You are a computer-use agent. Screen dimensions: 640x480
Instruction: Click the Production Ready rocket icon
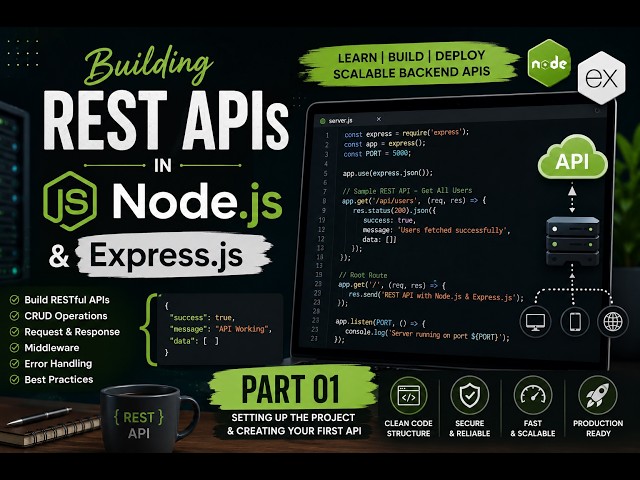(x=598, y=395)
